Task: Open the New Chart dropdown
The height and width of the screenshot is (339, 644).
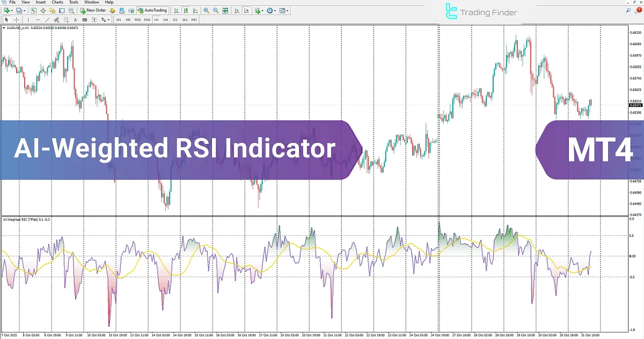Action: tap(12, 10)
